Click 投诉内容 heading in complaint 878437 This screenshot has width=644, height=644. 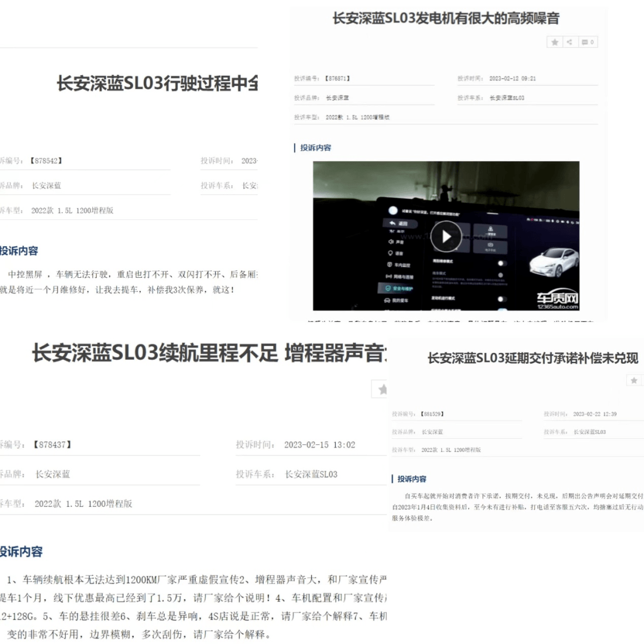[21, 552]
